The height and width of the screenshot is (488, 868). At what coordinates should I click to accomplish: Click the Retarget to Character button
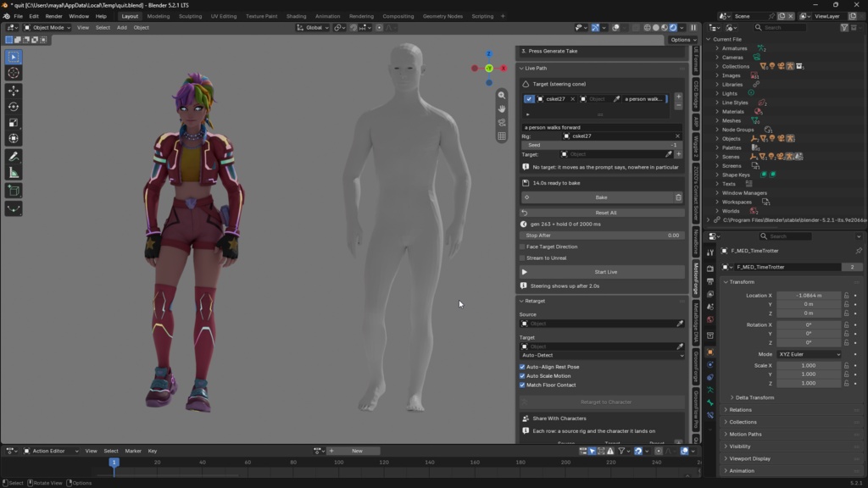(x=602, y=402)
